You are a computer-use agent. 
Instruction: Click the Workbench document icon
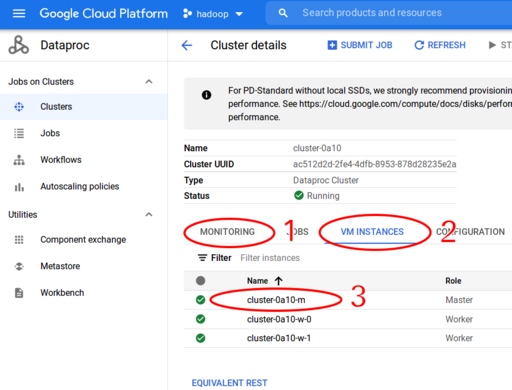click(x=19, y=293)
